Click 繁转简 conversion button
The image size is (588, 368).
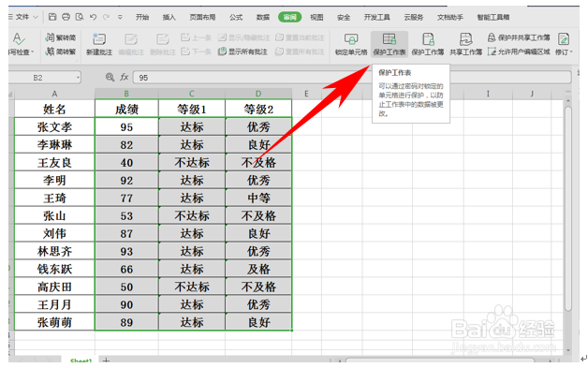pyautogui.click(x=60, y=37)
